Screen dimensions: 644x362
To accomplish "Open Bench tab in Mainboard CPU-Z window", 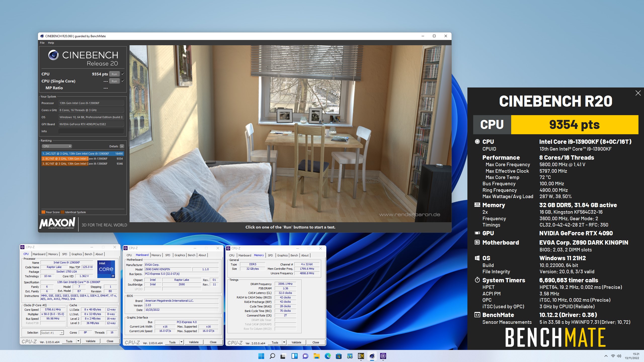I will coord(191,255).
